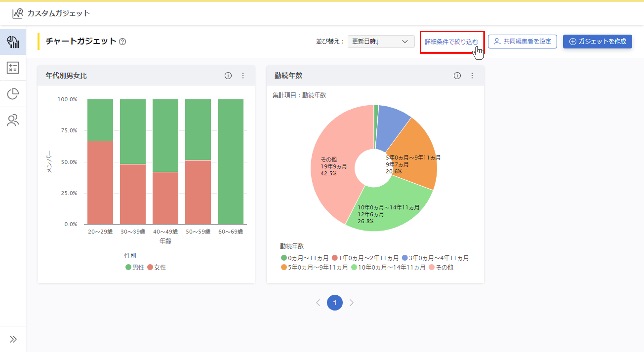Toggle 10年0ヵ月～14年11ヵ月 legend item
Screen dimensions: 644x352
click(388, 267)
